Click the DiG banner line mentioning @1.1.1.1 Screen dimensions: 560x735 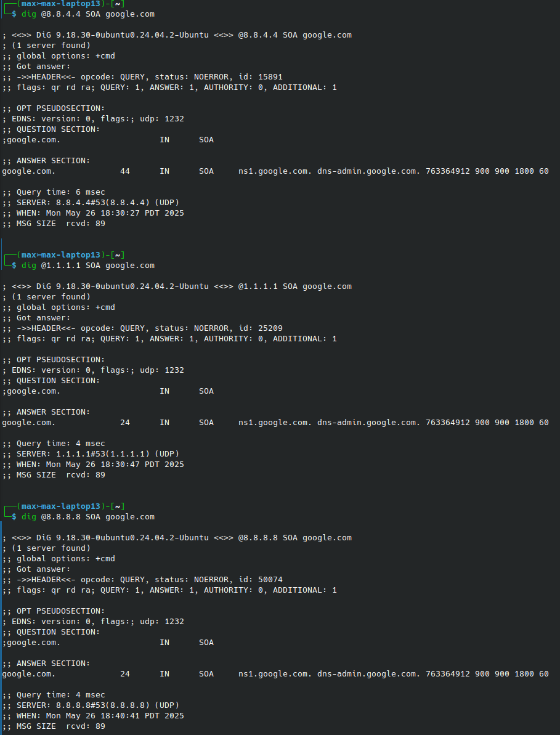tap(177, 286)
